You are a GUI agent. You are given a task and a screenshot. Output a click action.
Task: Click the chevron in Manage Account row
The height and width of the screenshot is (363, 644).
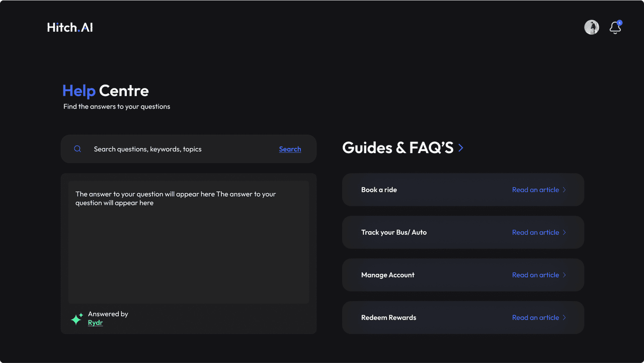565,275
